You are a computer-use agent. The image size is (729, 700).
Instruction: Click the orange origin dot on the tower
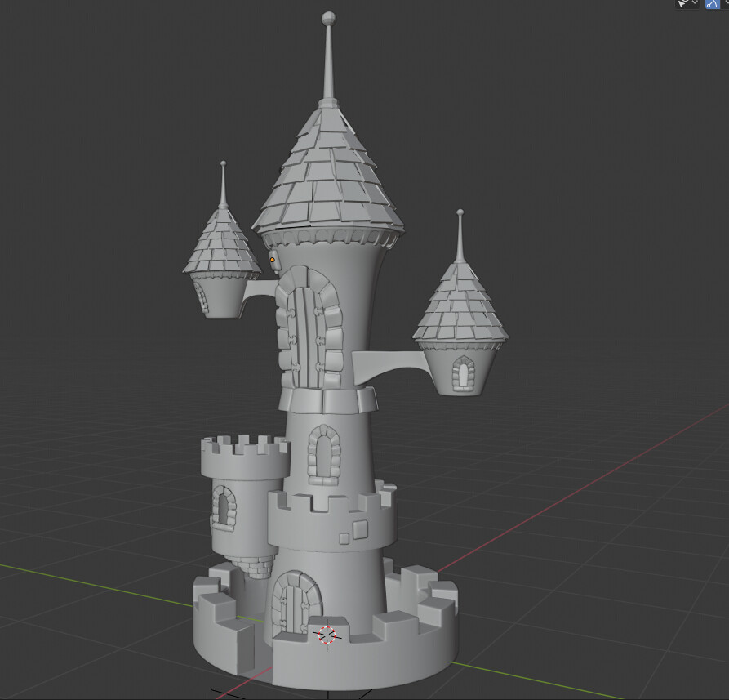click(273, 260)
